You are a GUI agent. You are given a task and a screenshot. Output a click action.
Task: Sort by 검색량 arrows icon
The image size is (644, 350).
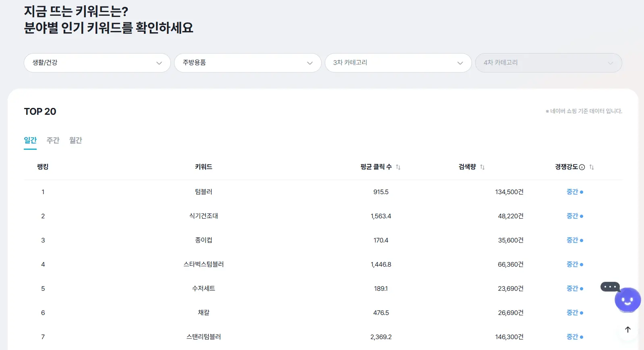[x=482, y=167]
